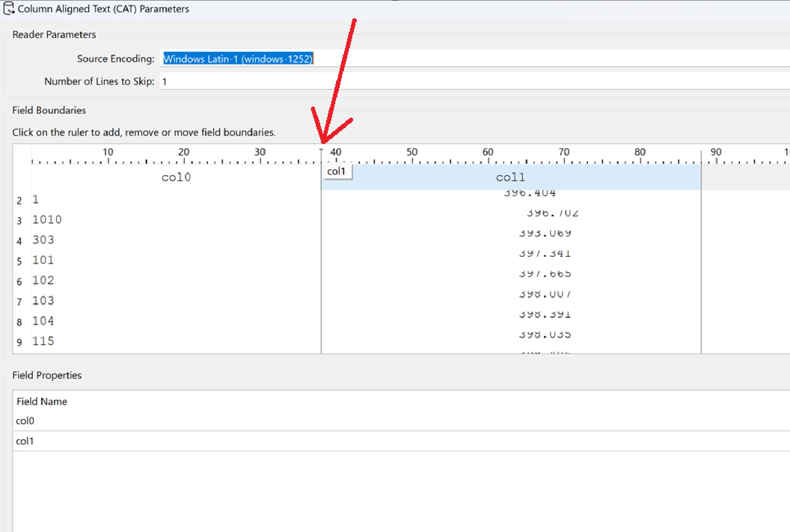
Task: Select the col0 row in Field Properties
Action: [25, 421]
